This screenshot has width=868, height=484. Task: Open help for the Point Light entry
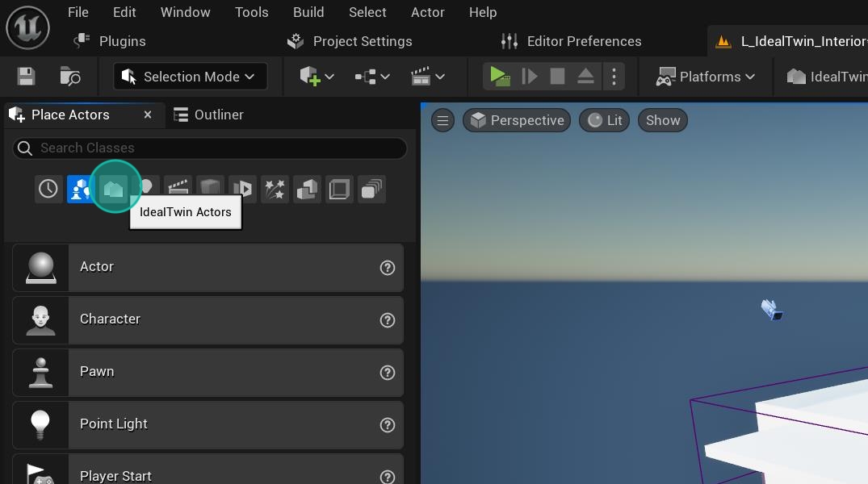pyautogui.click(x=388, y=425)
